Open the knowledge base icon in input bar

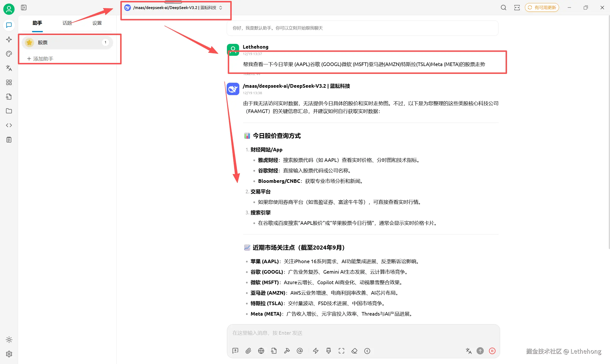pos(274,351)
